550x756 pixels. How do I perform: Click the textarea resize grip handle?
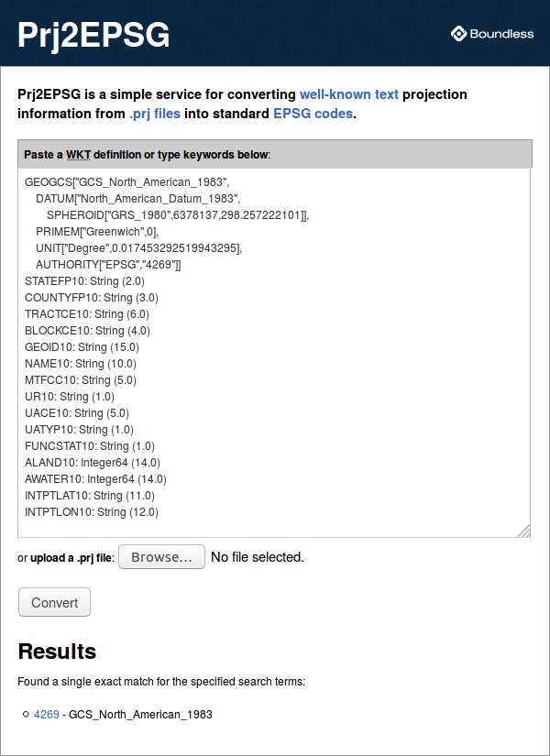pyautogui.click(x=524, y=531)
